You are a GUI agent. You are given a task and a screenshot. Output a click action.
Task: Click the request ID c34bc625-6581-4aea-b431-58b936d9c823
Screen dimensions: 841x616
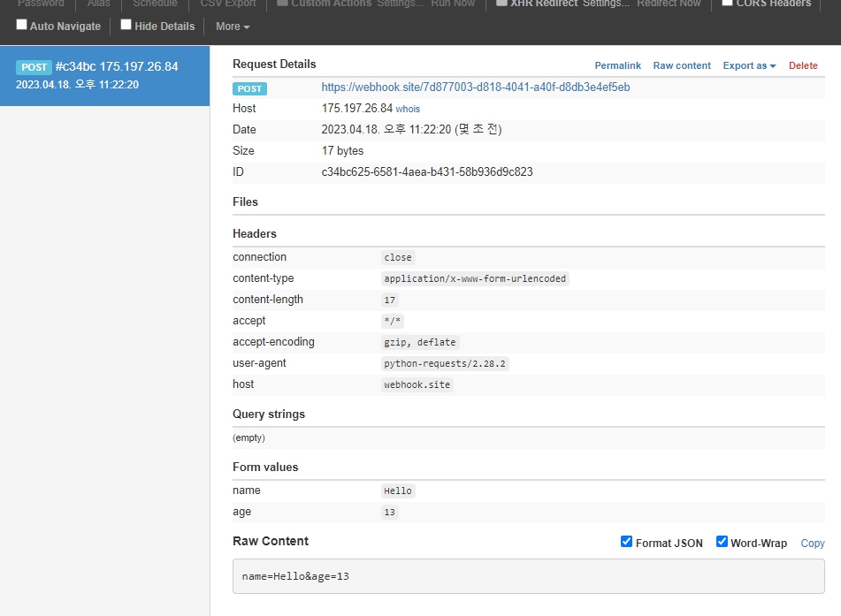(x=427, y=172)
